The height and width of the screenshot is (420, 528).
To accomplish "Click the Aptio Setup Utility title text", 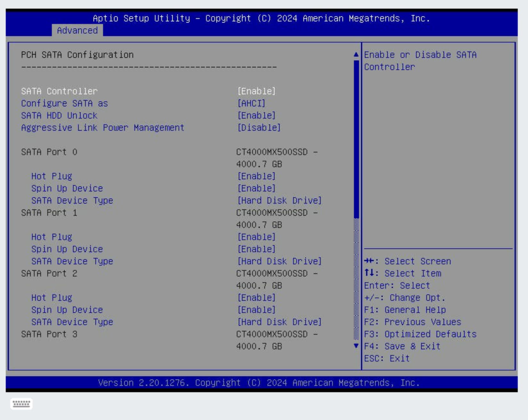I will click(261, 18).
